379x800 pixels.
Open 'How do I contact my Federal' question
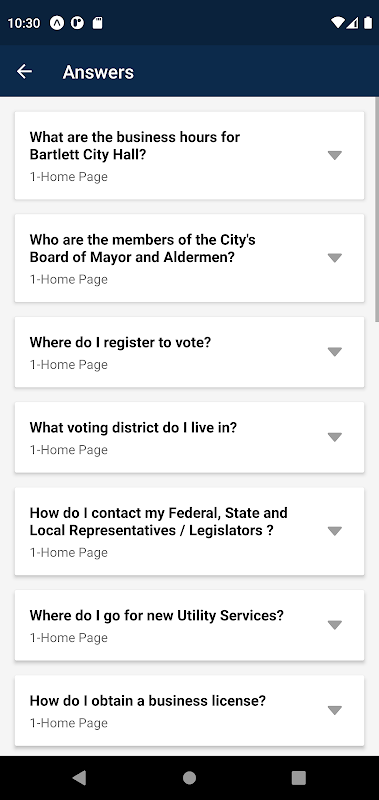[159, 521]
